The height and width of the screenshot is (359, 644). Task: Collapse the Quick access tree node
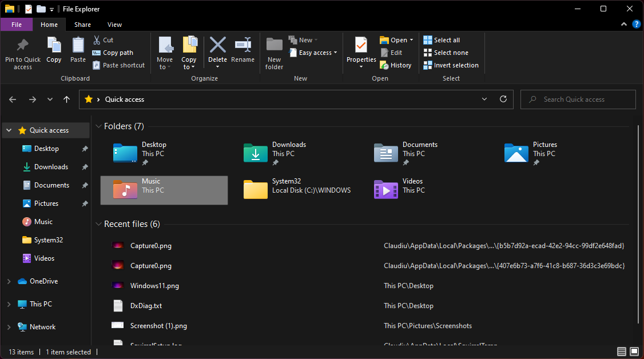(9, 130)
